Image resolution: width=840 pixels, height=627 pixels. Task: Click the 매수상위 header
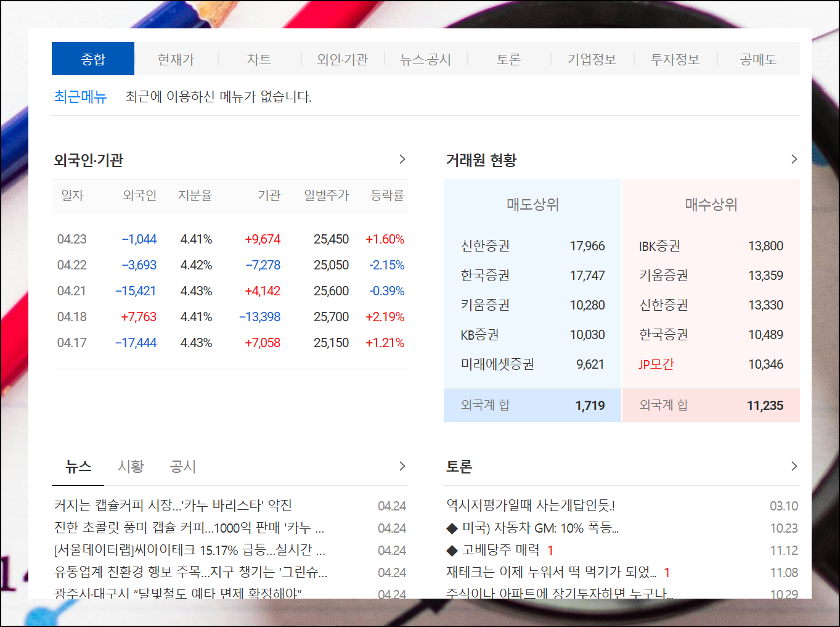click(x=711, y=205)
